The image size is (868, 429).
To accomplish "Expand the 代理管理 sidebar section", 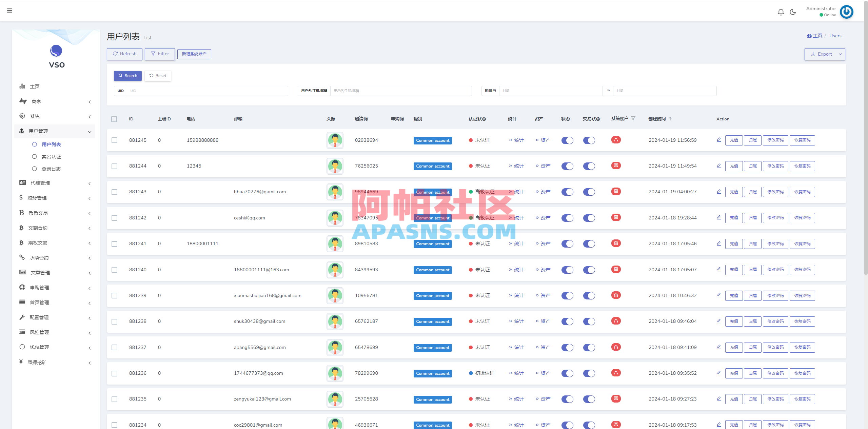I will click(x=41, y=182).
